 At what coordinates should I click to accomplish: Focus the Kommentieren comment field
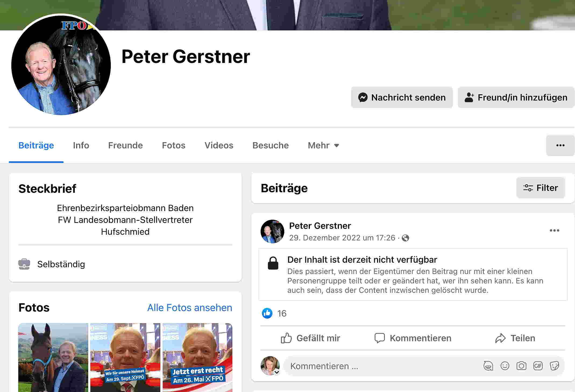pos(424,366)
